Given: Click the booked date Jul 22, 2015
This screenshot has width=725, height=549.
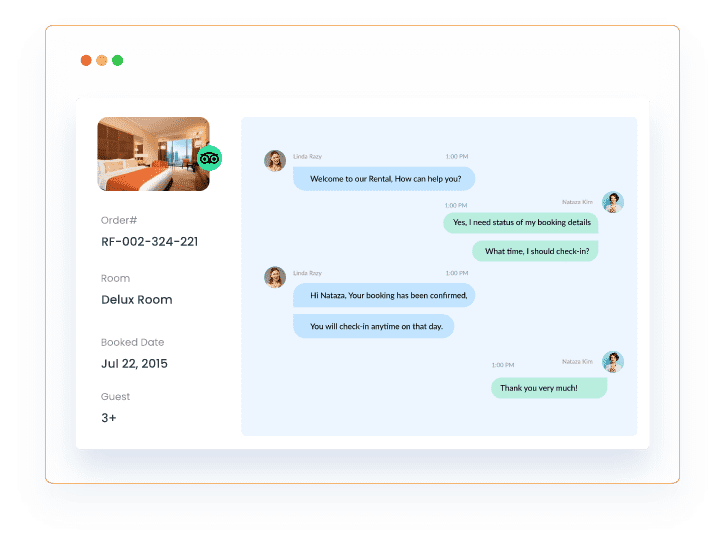Looking at the screenshot, I should coord(134,364).
